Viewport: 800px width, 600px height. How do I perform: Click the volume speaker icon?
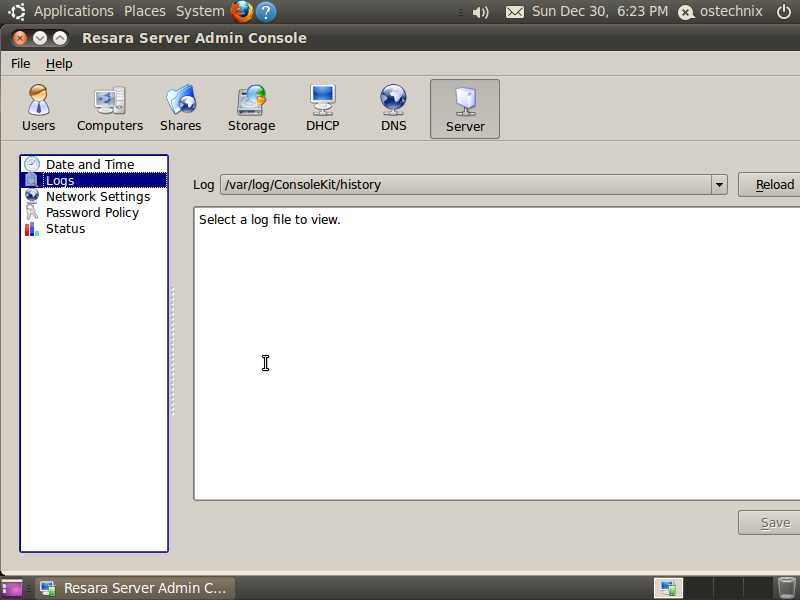click(x=480, y=12)
